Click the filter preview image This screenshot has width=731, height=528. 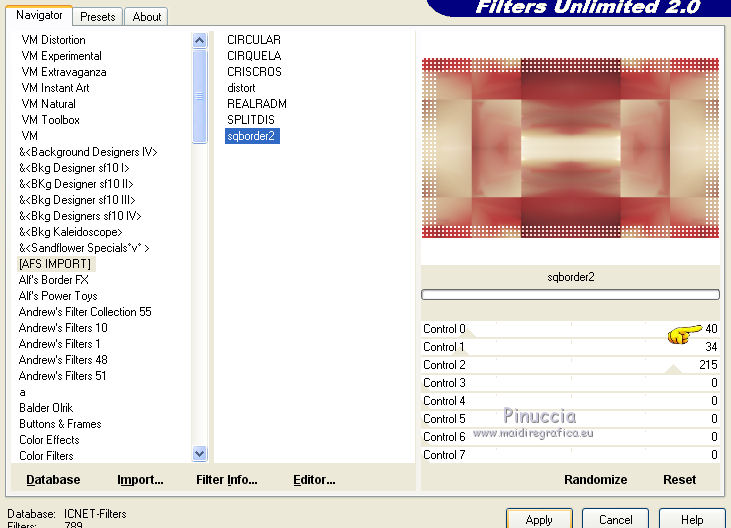click(x=570, y=148)
